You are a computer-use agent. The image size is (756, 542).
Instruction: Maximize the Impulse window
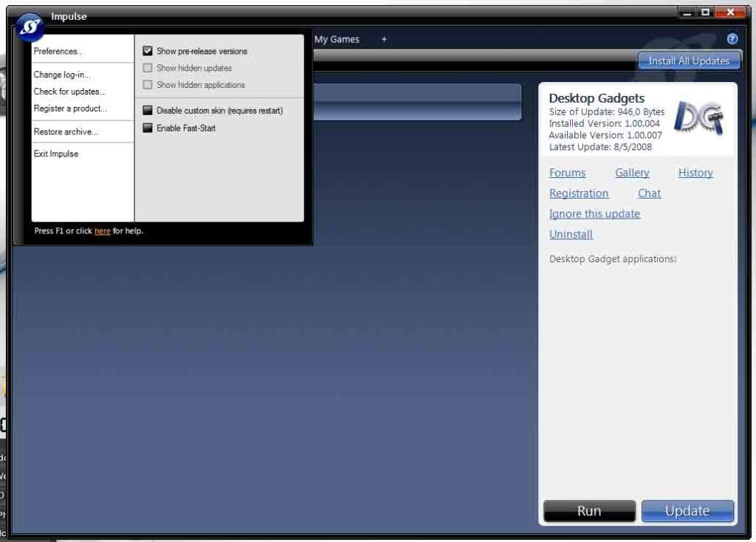click(x=705, y=13)
